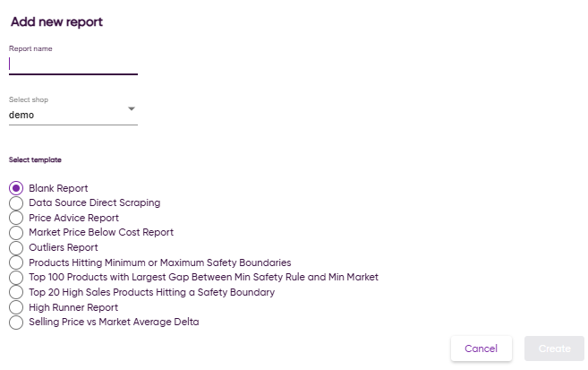Click the Outliers Report label text
Viewport: 588px width, 370px height.
click(64, 247)
